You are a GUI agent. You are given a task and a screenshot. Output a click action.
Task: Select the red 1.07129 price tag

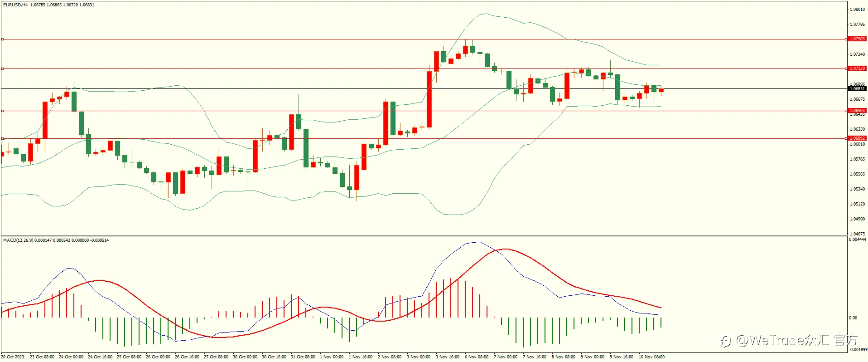[857, 68]
